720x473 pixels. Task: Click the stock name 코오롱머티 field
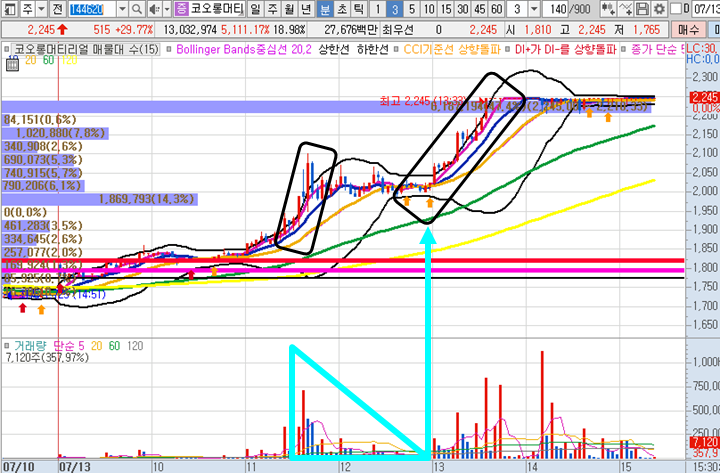tap(217, 9)
